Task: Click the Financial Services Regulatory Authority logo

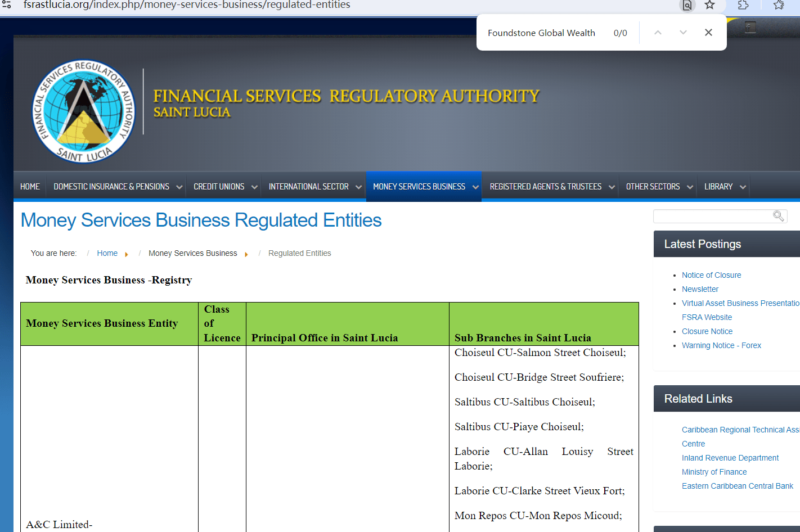Action: [84, 111]
